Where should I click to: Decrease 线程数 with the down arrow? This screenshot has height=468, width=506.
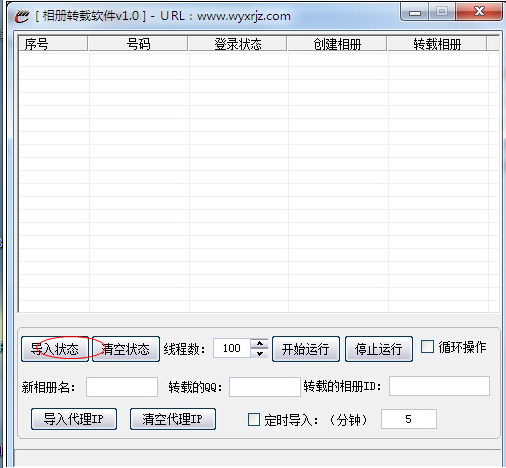(x=259, y=353)
